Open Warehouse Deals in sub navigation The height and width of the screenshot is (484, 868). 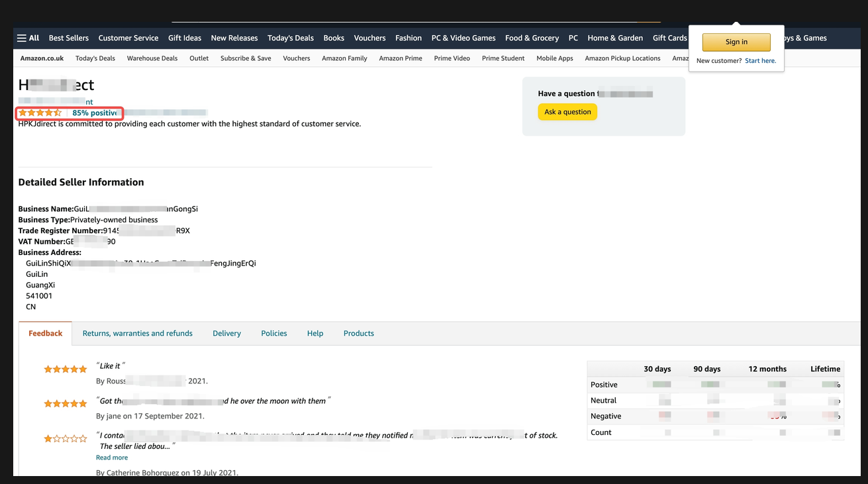pyautogui.click(x=152, y=58)
